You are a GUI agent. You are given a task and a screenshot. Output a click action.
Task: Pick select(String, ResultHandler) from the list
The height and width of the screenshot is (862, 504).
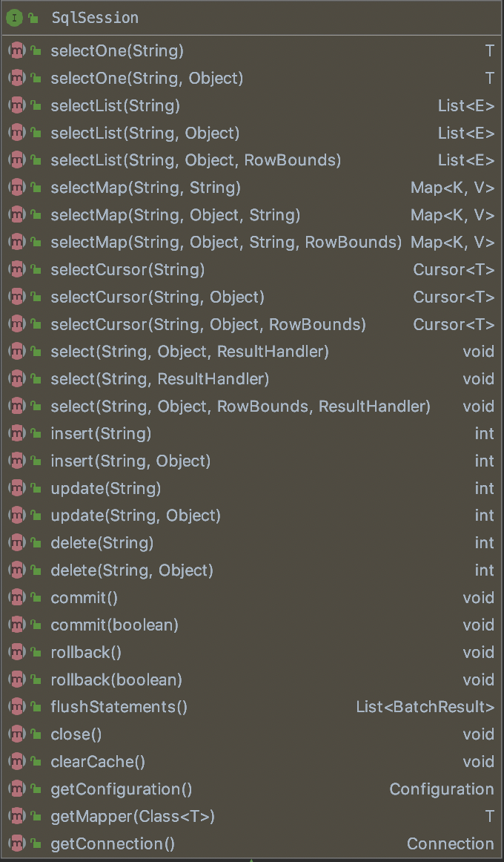(x=159, y=379)
